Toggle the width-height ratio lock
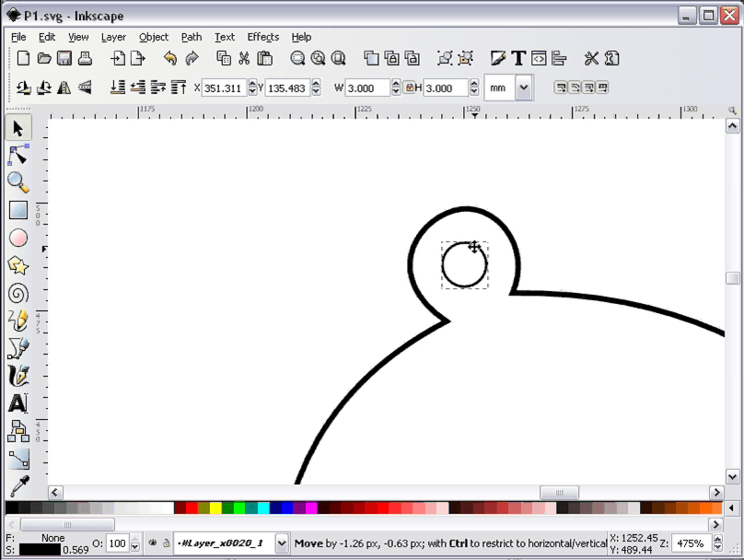 [410, 87]
